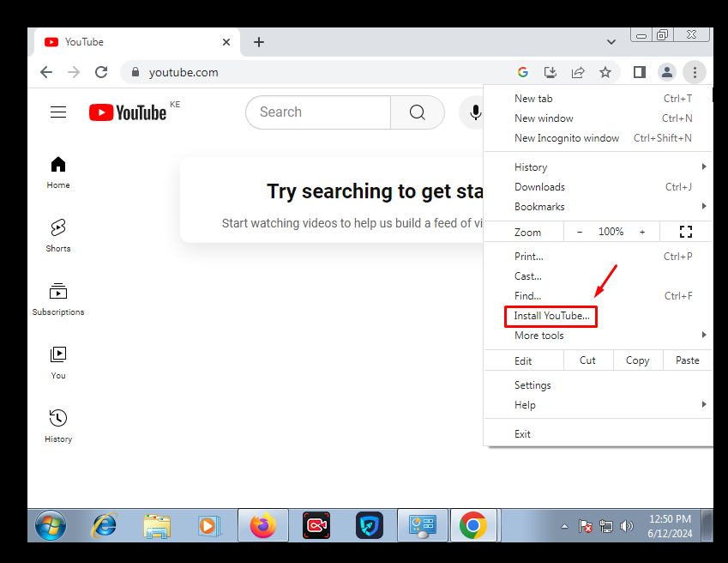728x563 pixels.
Task: Open the tab search chevron
Action: pyautogui.click(x=611, y=42)
